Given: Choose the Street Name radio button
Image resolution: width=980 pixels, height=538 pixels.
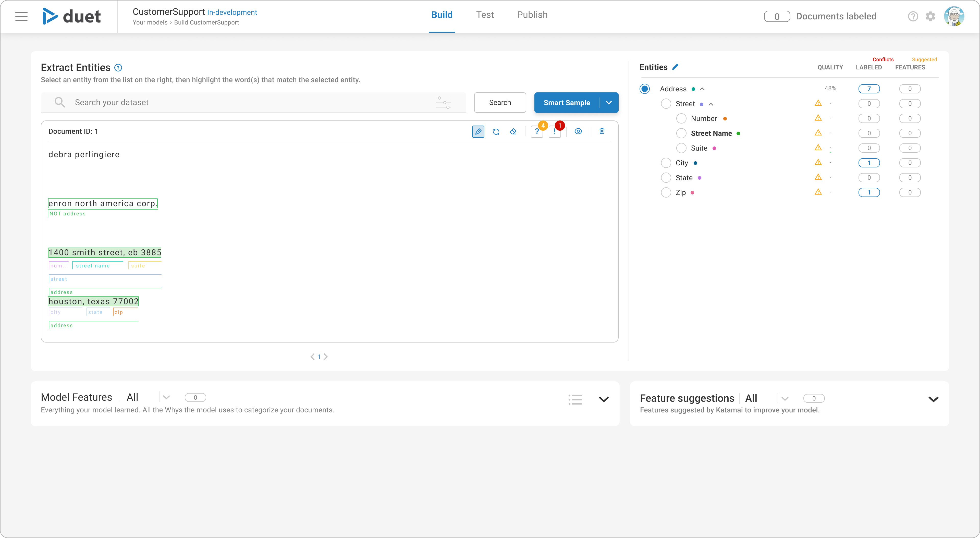Looking at the screenshot, I should click(681, 133).
